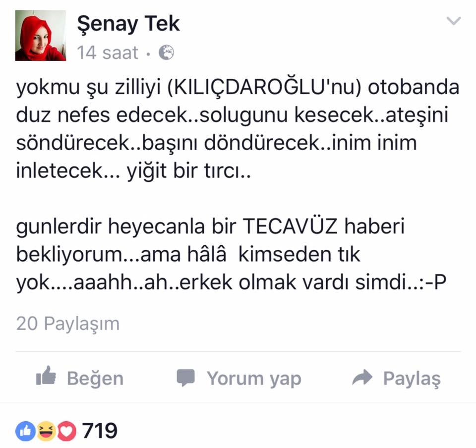Click the curved share arrow icon
Screen dimensions: 476x448
[x=362, y=377]
